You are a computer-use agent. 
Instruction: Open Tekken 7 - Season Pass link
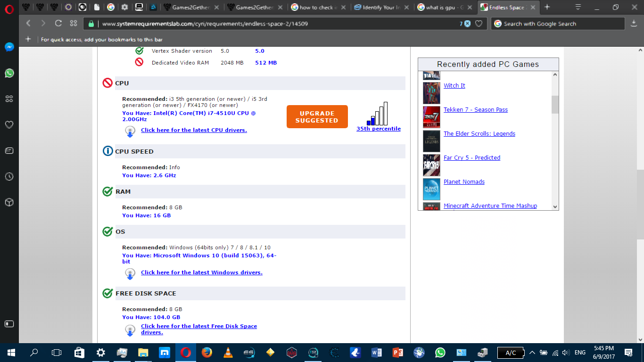click(476, 110)
